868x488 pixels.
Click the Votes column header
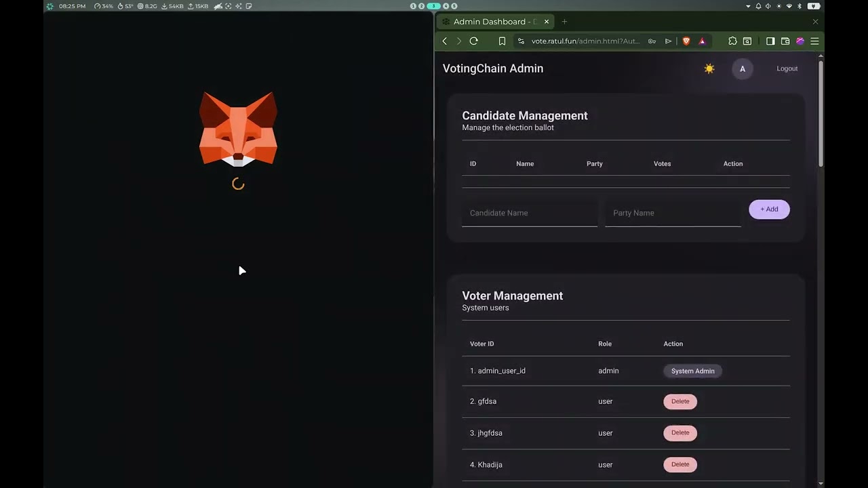[663, 164]
